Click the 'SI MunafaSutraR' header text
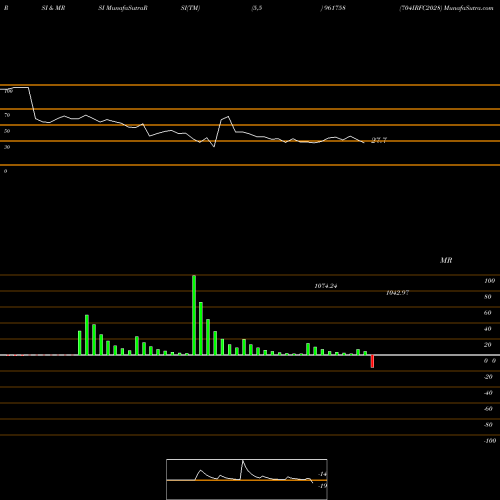Screen dimensions: 500x500 pos(123,8)
